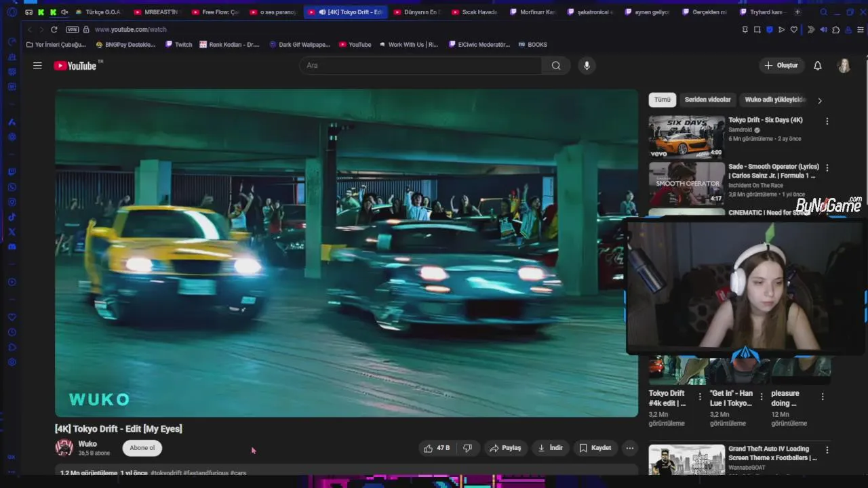Open the BNGPay Destekle bookmark
This screenshot has width=868, height=488.
click(126, 45)
